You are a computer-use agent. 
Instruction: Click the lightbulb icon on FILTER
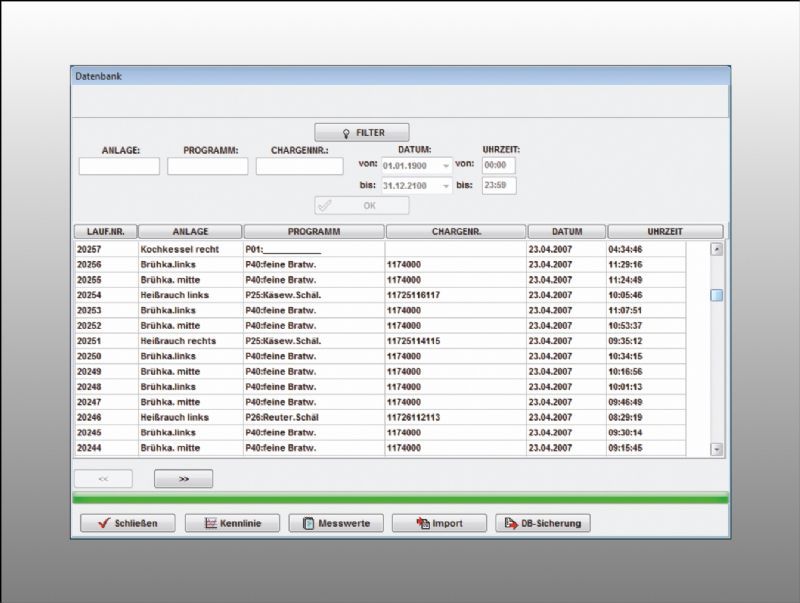pyautogui.click(x=346, y=133)
